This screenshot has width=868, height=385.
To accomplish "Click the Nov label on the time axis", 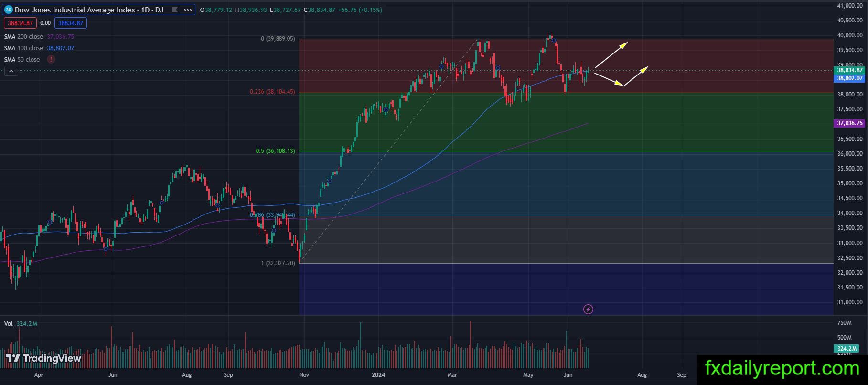I will (x=304, y=375).
